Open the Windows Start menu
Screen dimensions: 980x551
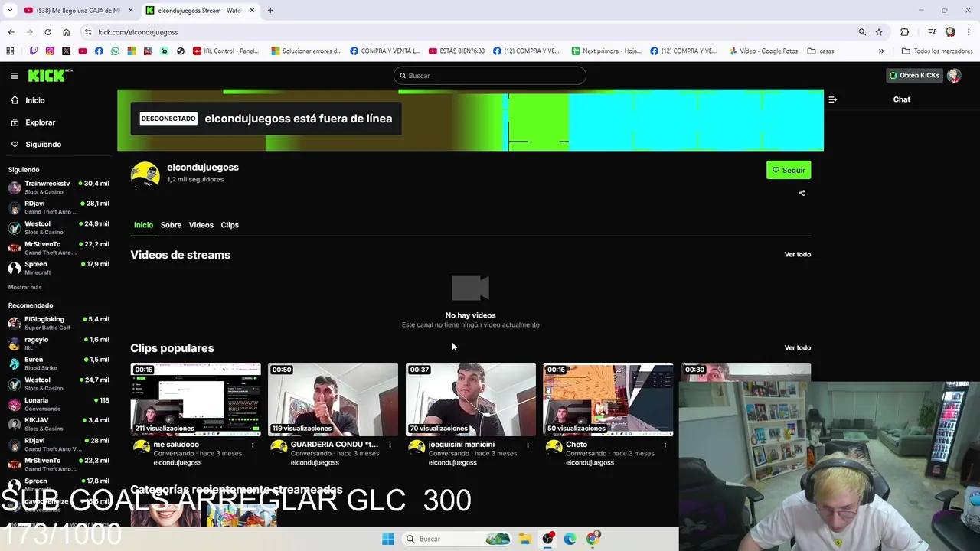(x=388, y=539)
